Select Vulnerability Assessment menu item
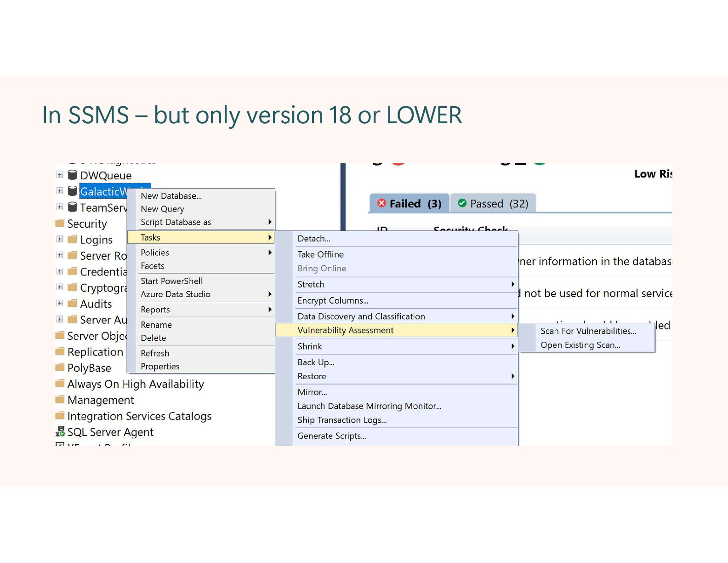This screenshot has width=728, height=563. point(397,330)
